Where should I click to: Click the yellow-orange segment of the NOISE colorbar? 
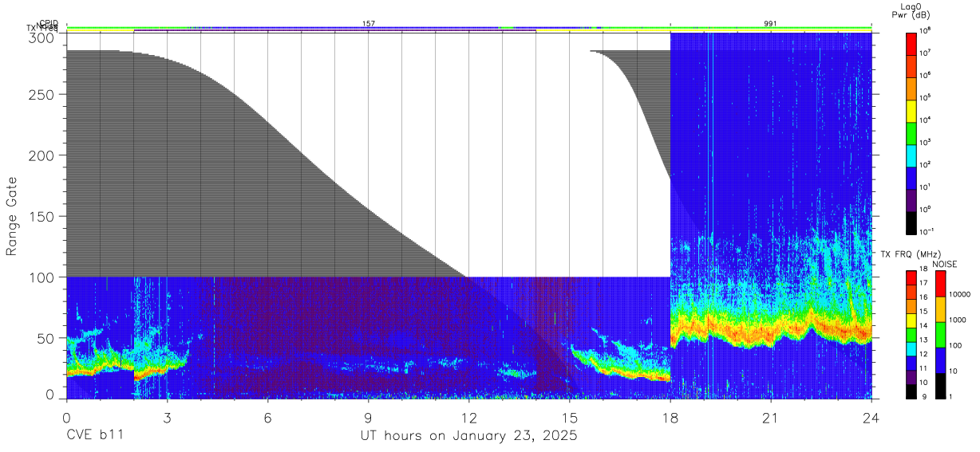941,309
